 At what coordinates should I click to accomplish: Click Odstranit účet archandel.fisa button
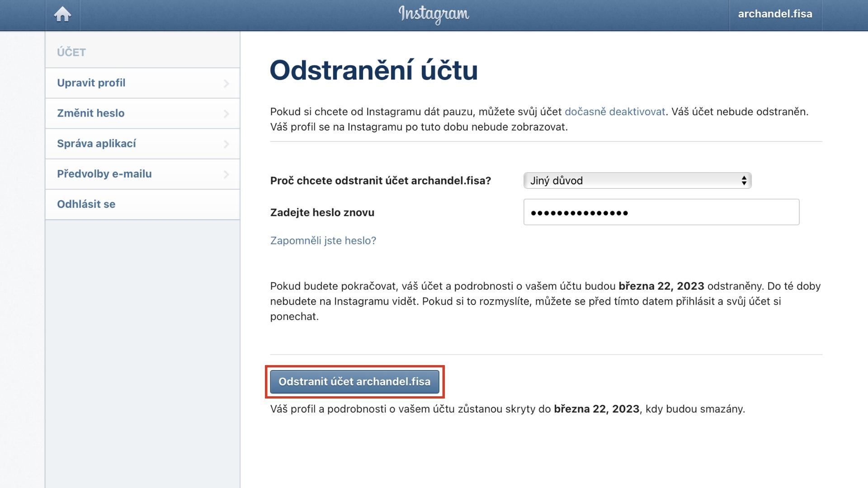[354, 382]
